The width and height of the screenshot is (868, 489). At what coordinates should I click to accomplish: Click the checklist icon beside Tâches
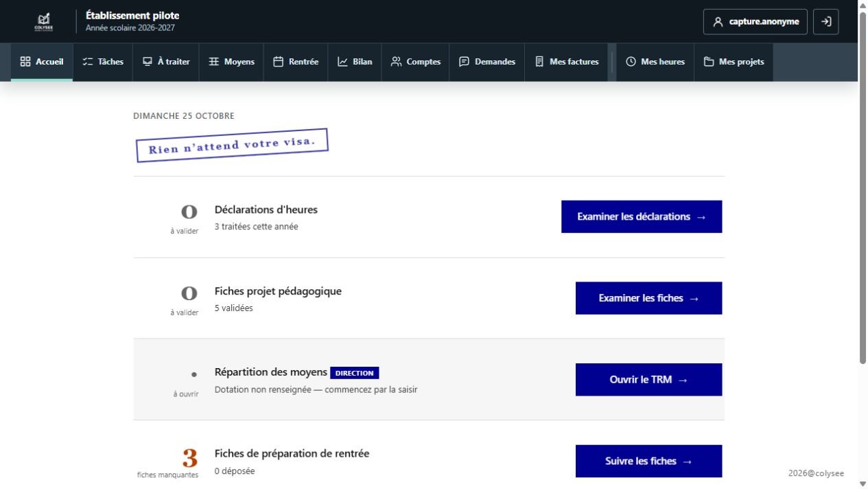88,62
